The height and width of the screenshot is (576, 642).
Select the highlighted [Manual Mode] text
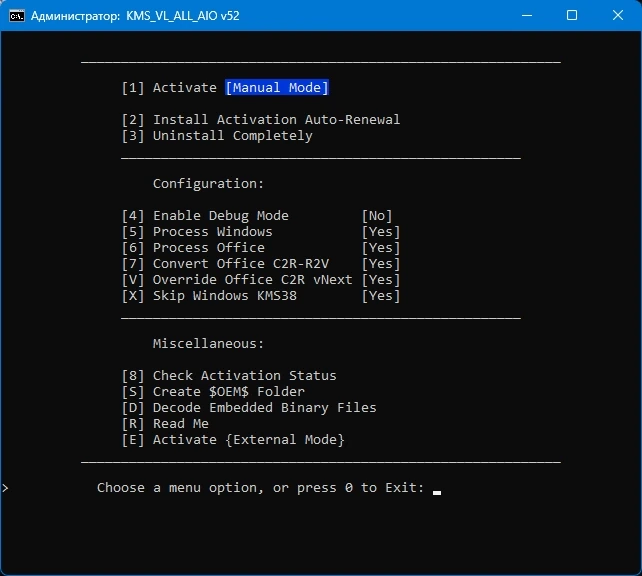tap(277, 88)
